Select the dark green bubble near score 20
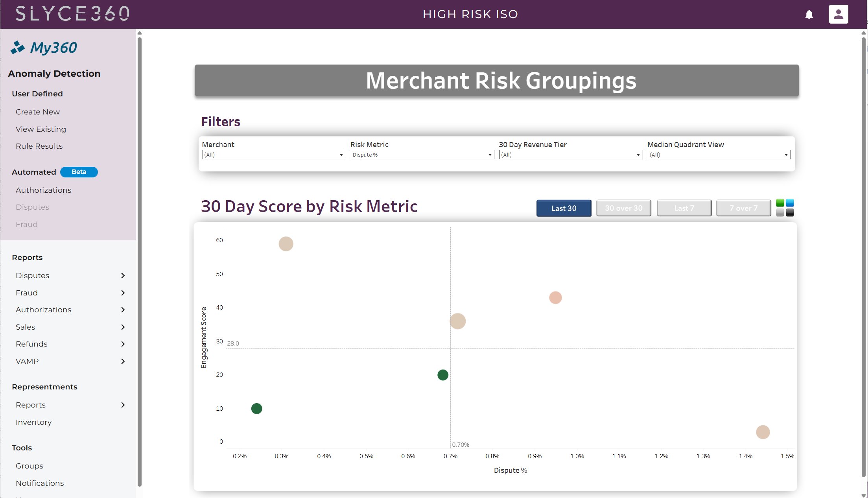Viewport: 868px width, 498px height. click(443, 375)
